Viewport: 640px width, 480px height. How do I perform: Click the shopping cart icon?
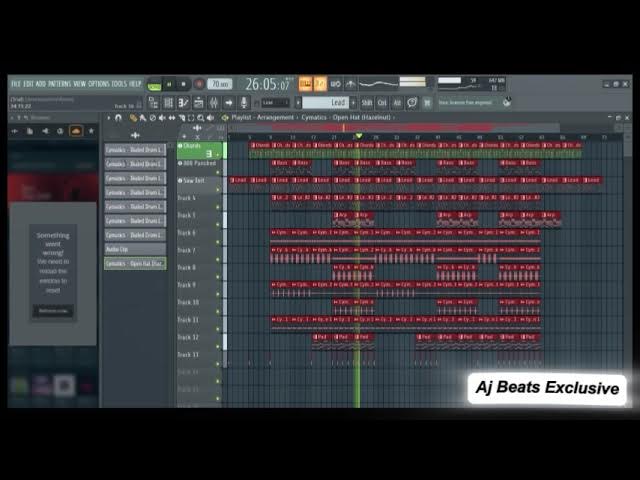click(427, 103)
